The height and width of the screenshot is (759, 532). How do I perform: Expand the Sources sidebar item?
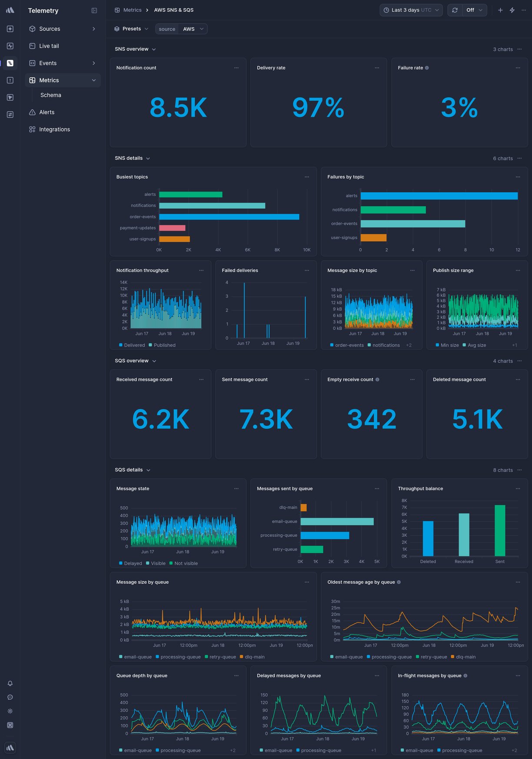[63, 29]
